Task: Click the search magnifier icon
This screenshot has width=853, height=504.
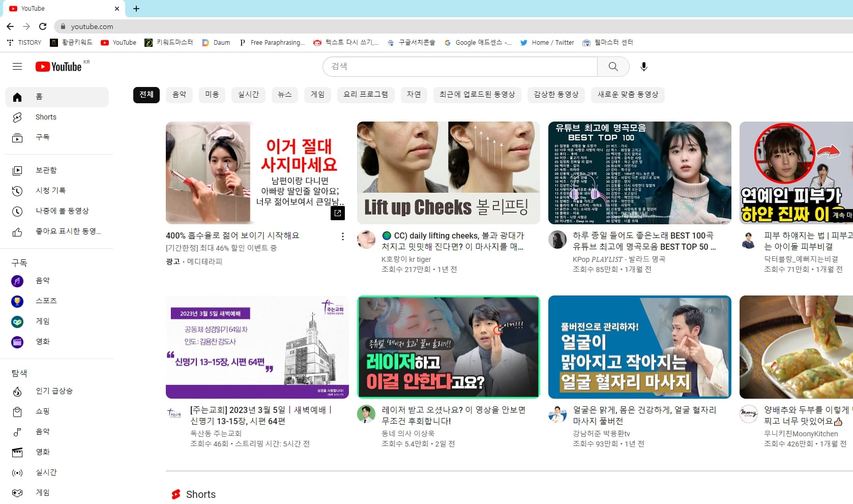Action: (613, 66)
